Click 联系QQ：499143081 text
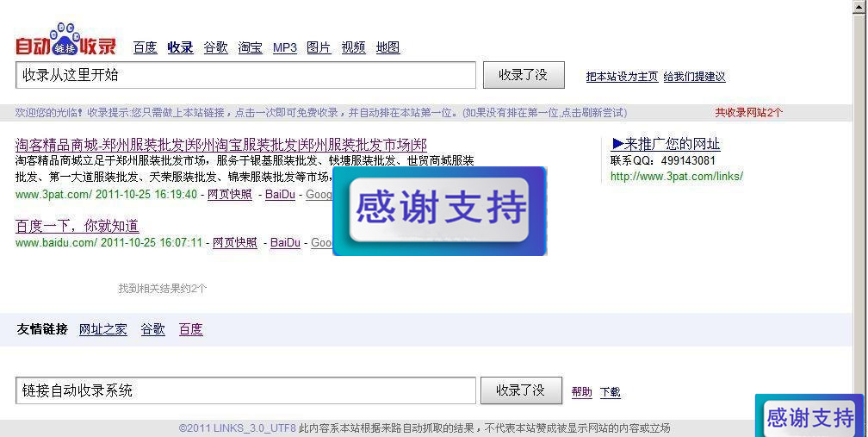Screen dimensions: 868x437 [663, 160]
